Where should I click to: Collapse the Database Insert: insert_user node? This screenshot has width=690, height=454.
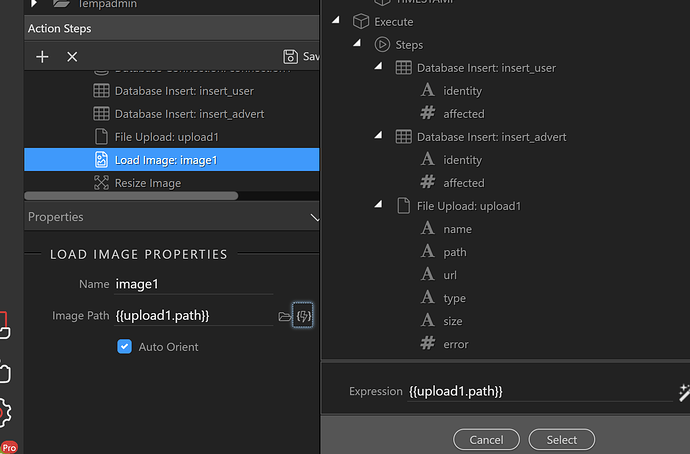click(378, 68)
